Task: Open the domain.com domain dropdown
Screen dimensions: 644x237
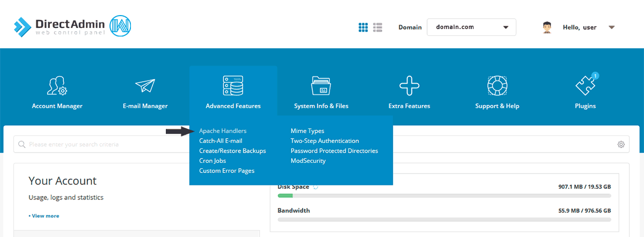Action: pyautogui.click(x=471, y=27)
